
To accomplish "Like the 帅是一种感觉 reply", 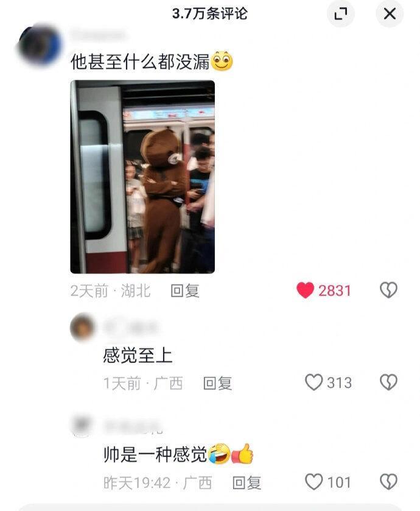I will [313, 482].
